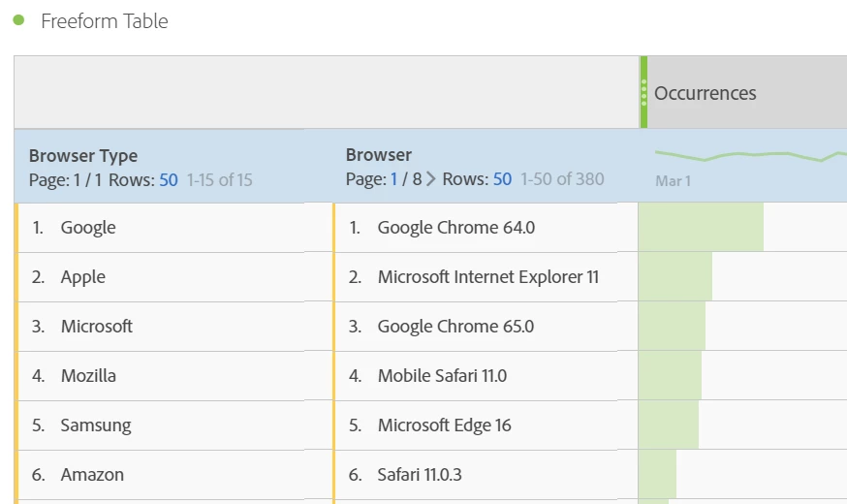
Task: Click Google Chrome 65.0 occurrences bar
Action: [672, 326]
